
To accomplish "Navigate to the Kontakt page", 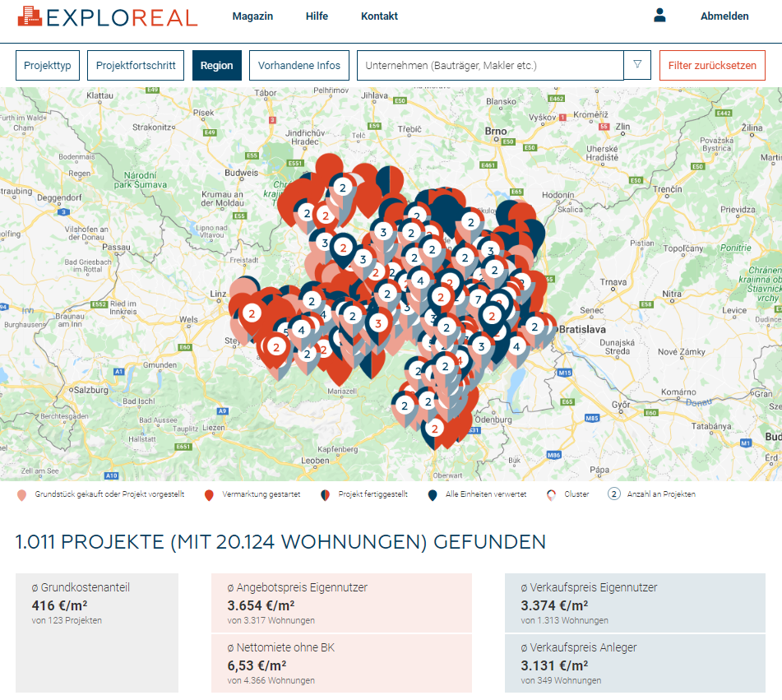I will (379, 16).
